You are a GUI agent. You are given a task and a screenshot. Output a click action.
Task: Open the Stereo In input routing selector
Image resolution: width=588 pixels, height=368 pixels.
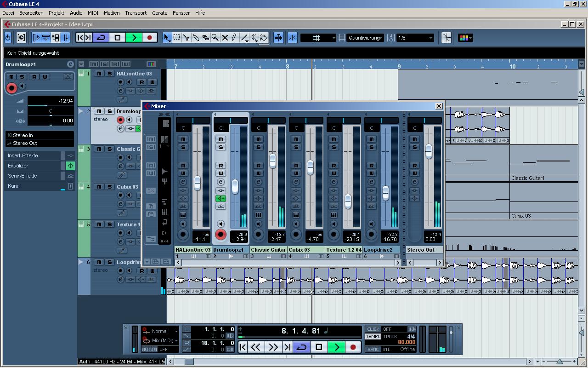point(40,135)
